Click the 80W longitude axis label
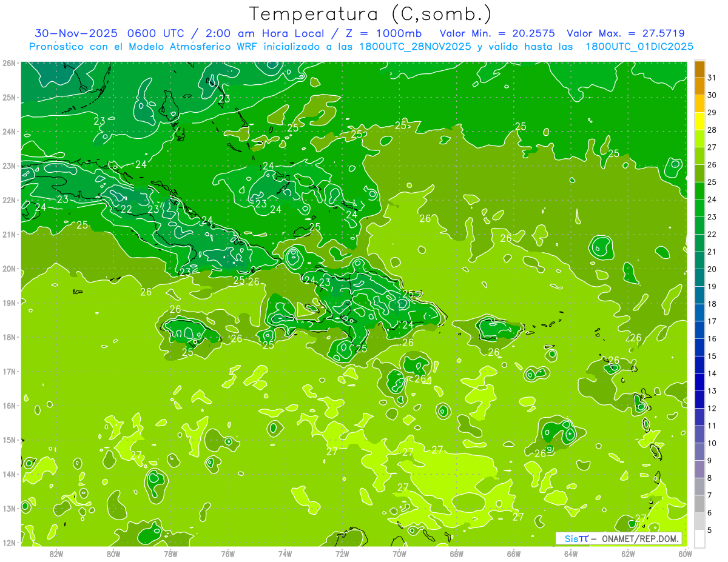Viewport: 728px width, 562px height. click(113, 554)
